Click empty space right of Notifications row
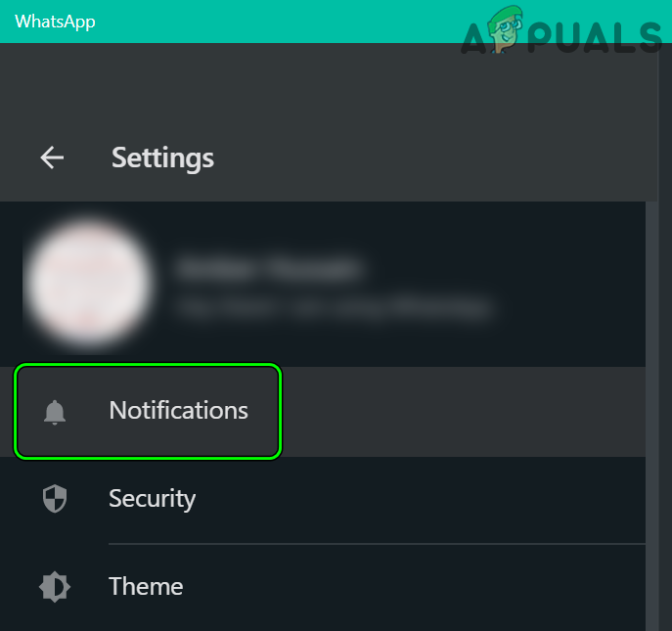This screenshot has width=672, height=631. coord(460,411)
